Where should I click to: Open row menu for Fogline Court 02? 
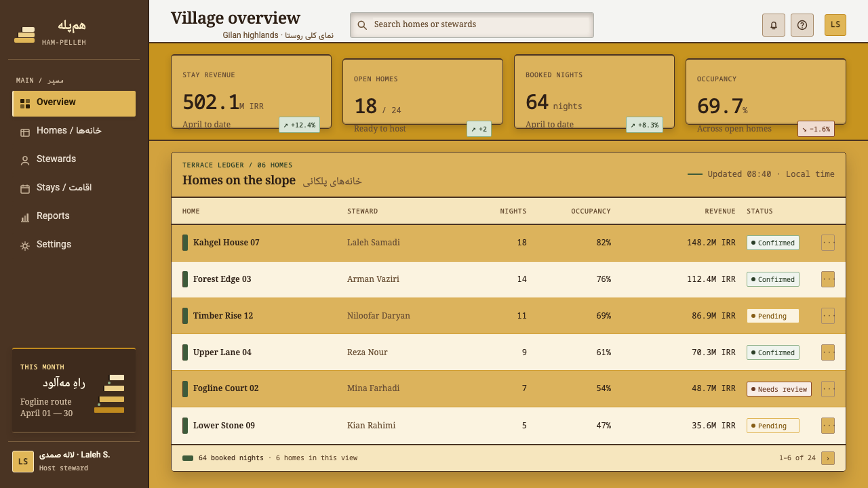click(x=828, y=389)
